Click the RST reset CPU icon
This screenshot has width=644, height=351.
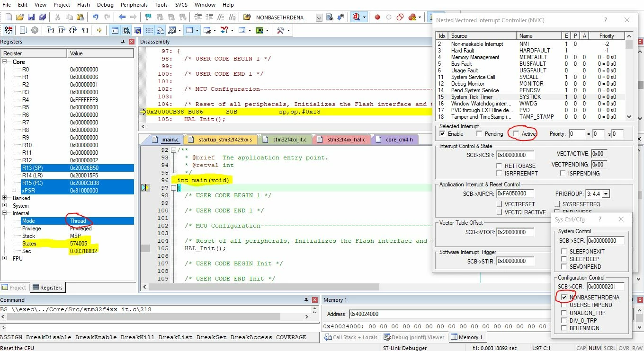[x=8, y=30]
